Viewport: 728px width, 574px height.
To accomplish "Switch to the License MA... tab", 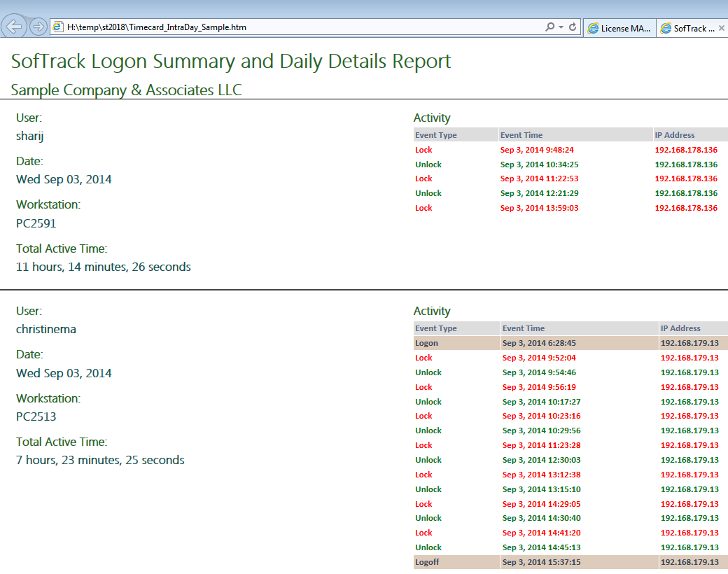I will tap(619, 28).
